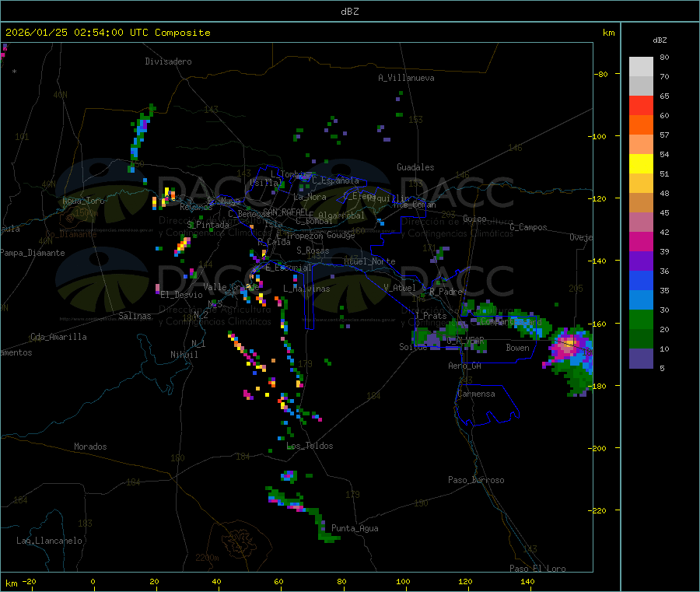Click the light blue 30-35 dBZ swatch
Screen dimensions: 700x592
[x=641, y=300]
